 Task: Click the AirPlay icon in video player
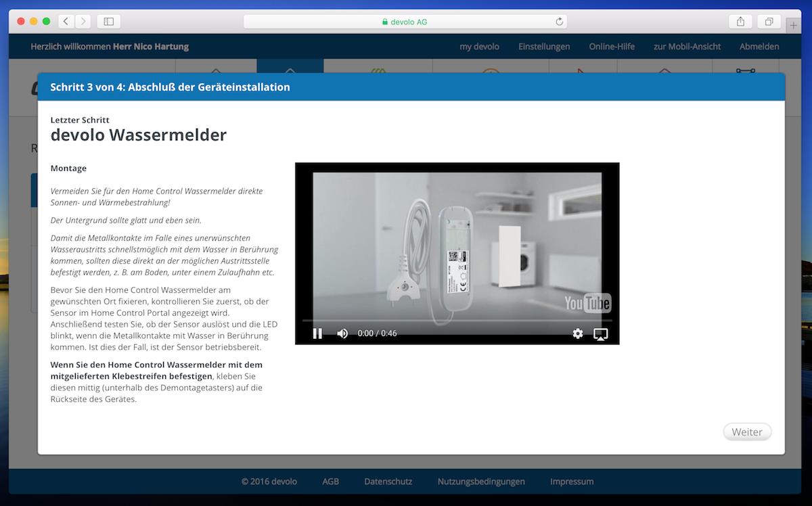(600, 333)
